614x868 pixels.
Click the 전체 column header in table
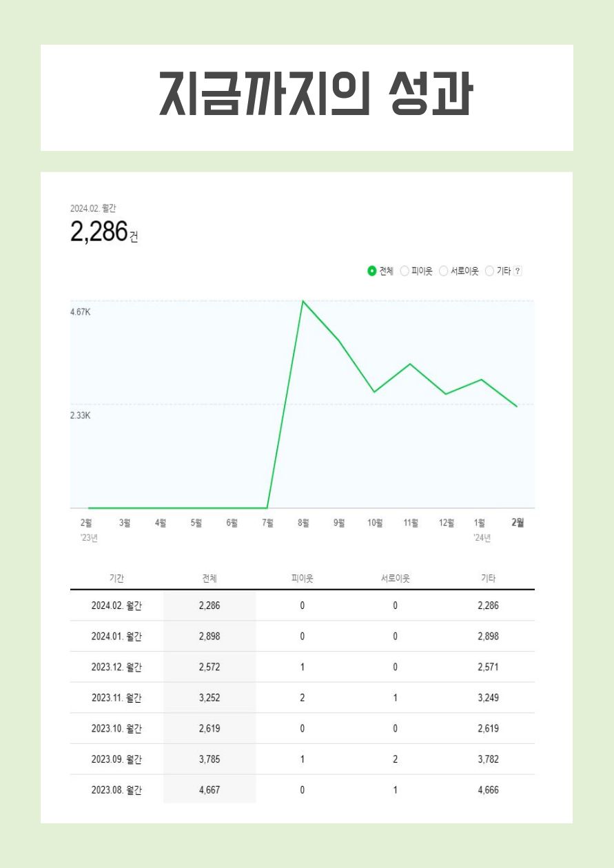pos(209,579)
